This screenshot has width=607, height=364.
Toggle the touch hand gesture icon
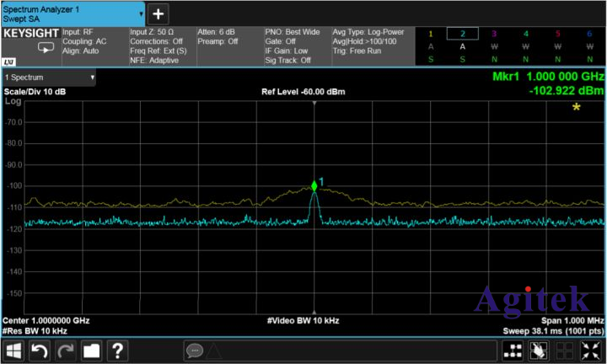(x=539, y=350)
